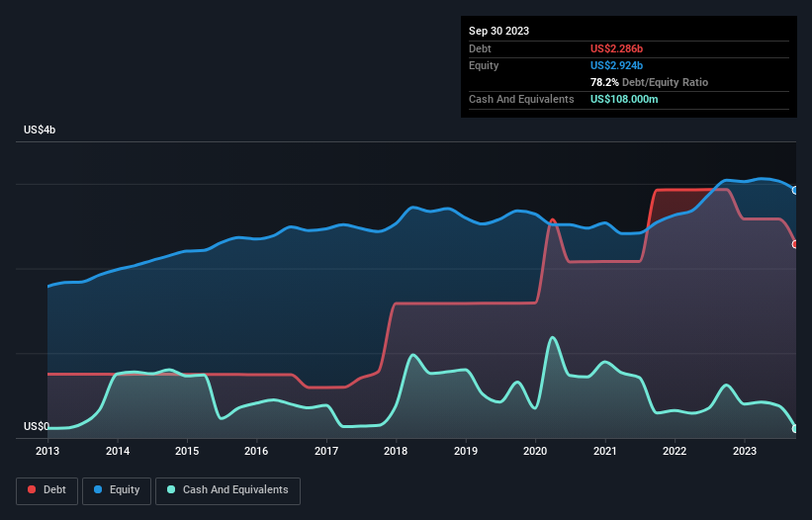Select the Cash endpoint marker at Sep 2023
The width and height of the screenshot is (812, 520).
[795, 429]
